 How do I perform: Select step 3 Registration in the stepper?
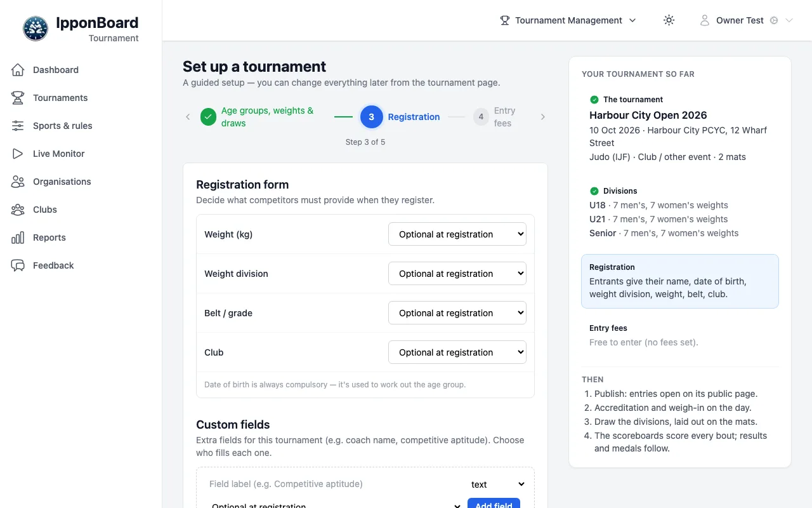point(400,117)
